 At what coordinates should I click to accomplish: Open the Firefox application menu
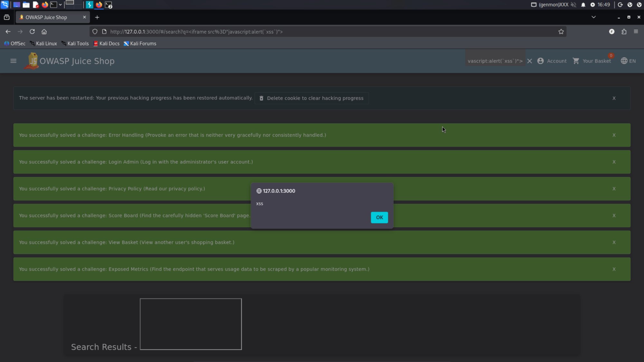pyautogui.click(x=636, y=32)
